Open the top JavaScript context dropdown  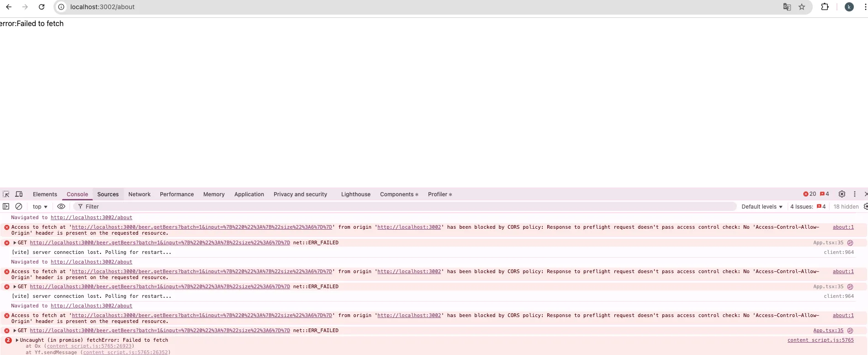click(40, 207)
